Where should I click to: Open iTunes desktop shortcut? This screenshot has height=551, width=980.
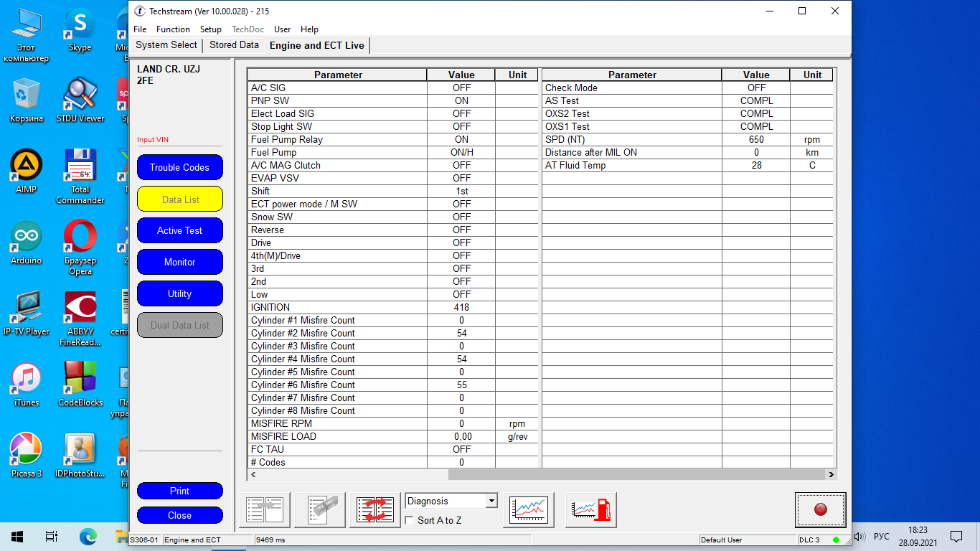click(x=27, y=385)
